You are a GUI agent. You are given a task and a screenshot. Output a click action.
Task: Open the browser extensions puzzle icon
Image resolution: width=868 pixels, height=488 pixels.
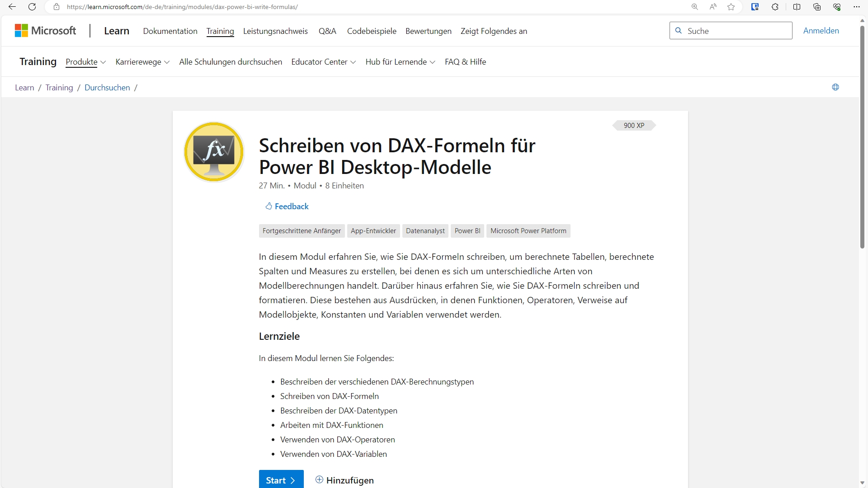click(775, 7)
